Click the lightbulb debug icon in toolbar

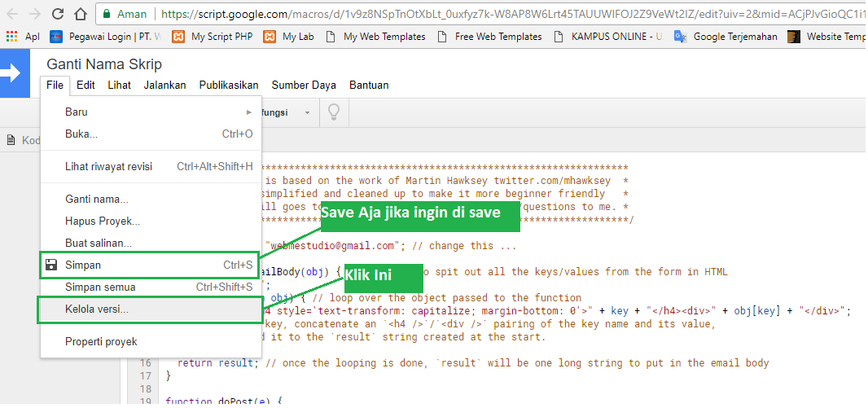(x=332, y=113)
